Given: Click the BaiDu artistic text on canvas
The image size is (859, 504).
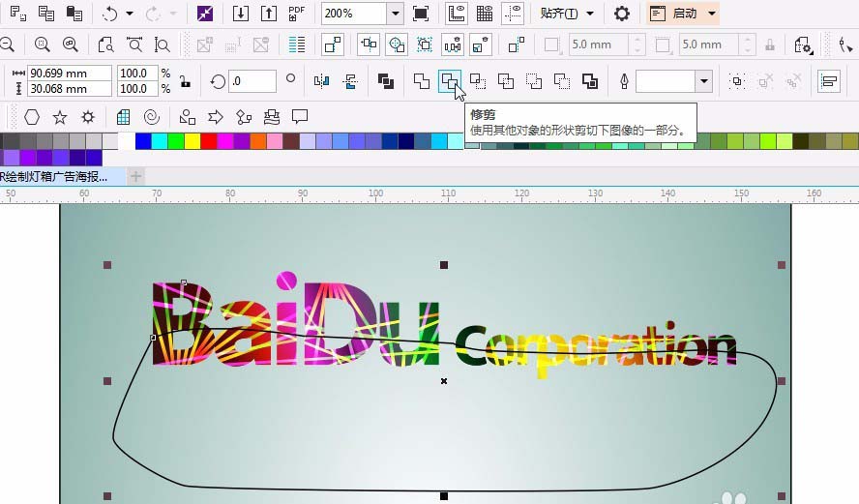Looking at the screenshot, I should coord(295,319).
